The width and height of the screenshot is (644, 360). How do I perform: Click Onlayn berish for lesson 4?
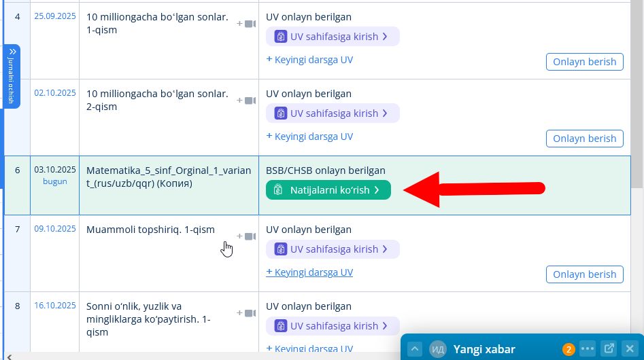point(584,62)
